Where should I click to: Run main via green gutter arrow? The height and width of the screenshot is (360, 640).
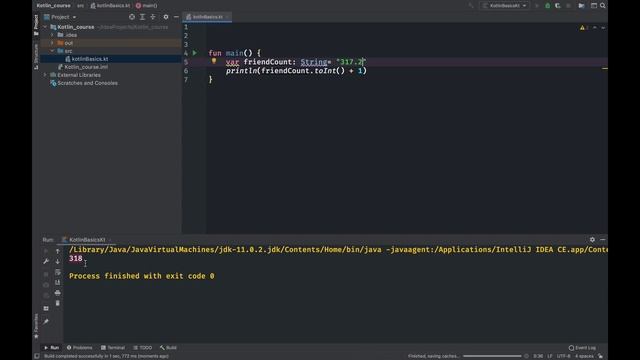click(x=195, y=53)
